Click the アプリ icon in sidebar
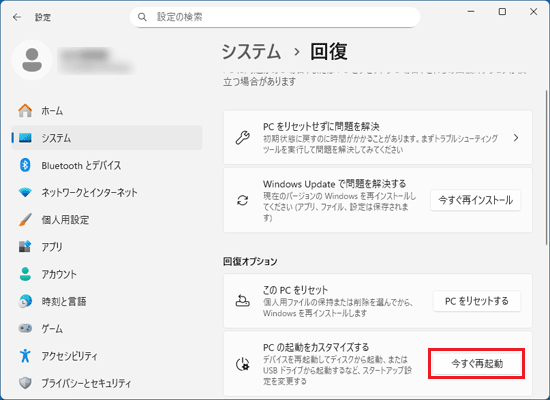Screen dimensions: 550x400 25,247
